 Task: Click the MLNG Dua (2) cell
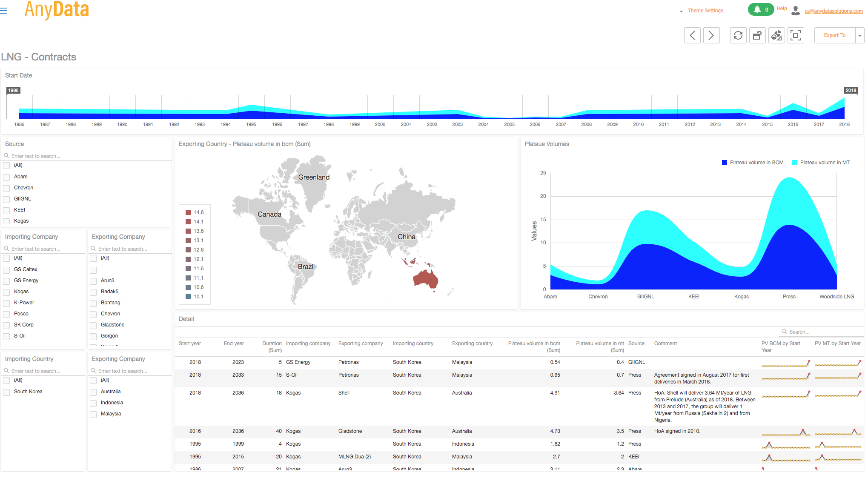tap(355, 457)
